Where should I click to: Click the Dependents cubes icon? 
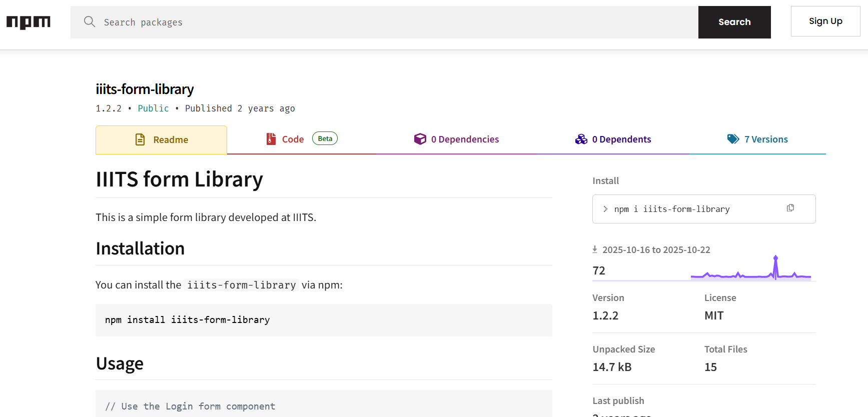[x=581, y=139]
